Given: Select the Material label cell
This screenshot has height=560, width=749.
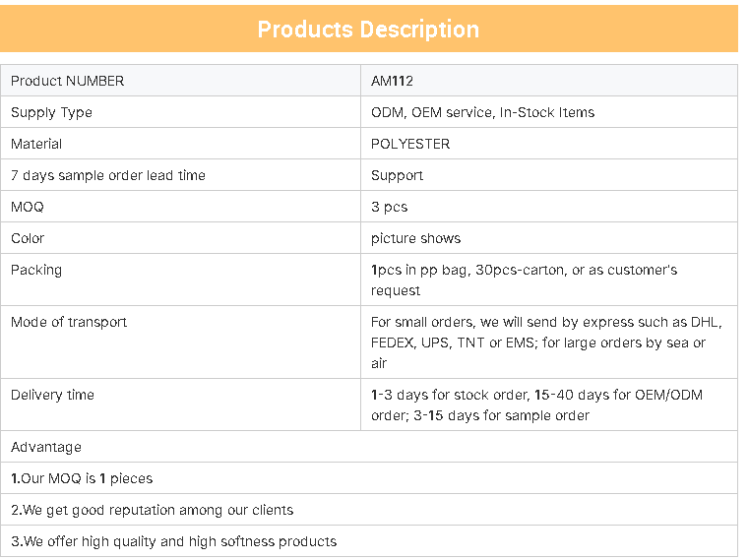Looking at the screenshot, I should (x=180, y=144).
